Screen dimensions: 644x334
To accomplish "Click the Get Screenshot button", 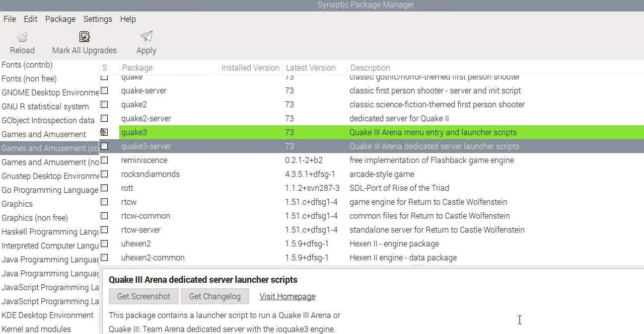I will click(143, 296).
